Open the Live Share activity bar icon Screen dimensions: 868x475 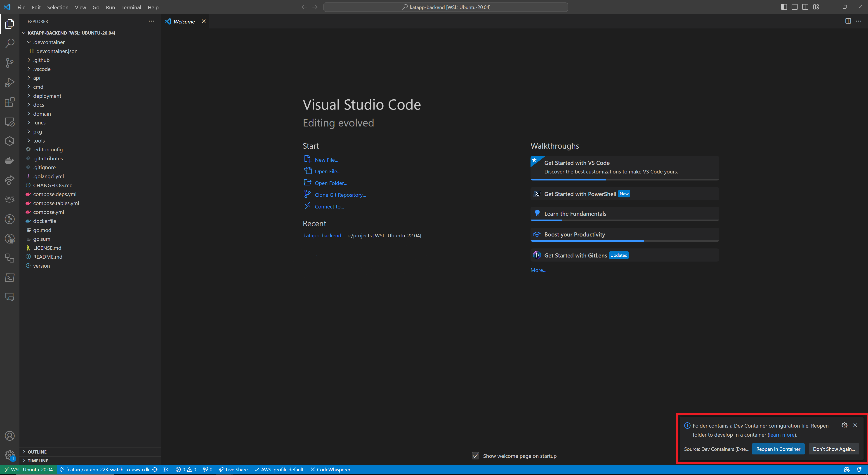coord(10,180)
